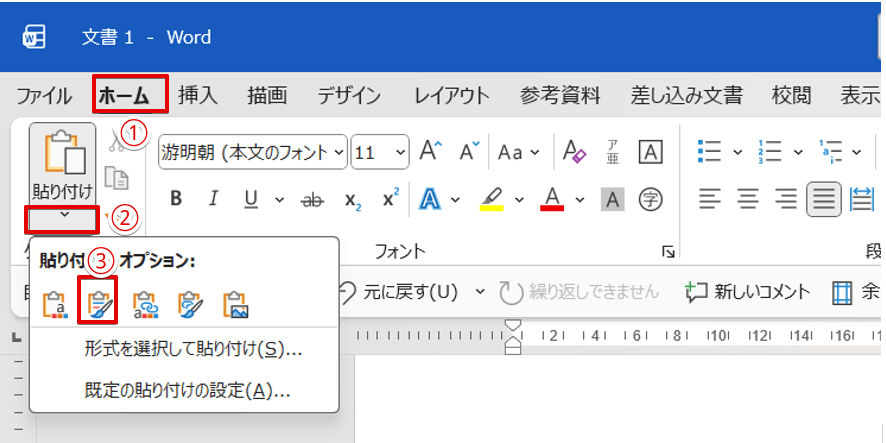Switch to the デザイン tab
Image resolution: width=886 pixels, height=443 pixels.
349,96
